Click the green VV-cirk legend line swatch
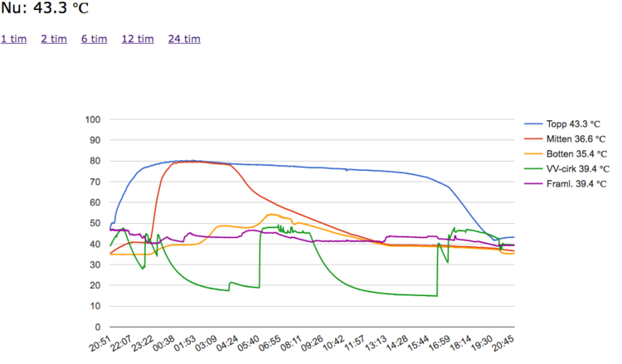This screenshot has height=364, width=622. coord(530,168)
